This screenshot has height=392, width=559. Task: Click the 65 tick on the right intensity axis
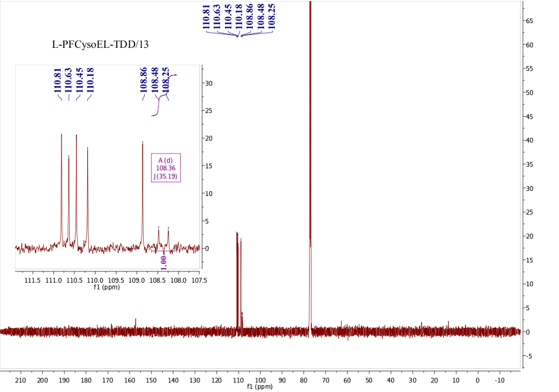[x=530, y=21]
